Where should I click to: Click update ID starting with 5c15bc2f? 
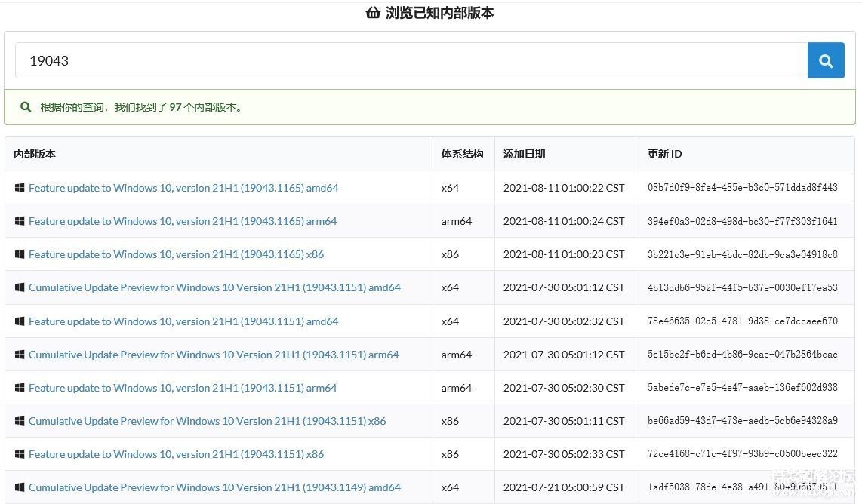(743, 355)
